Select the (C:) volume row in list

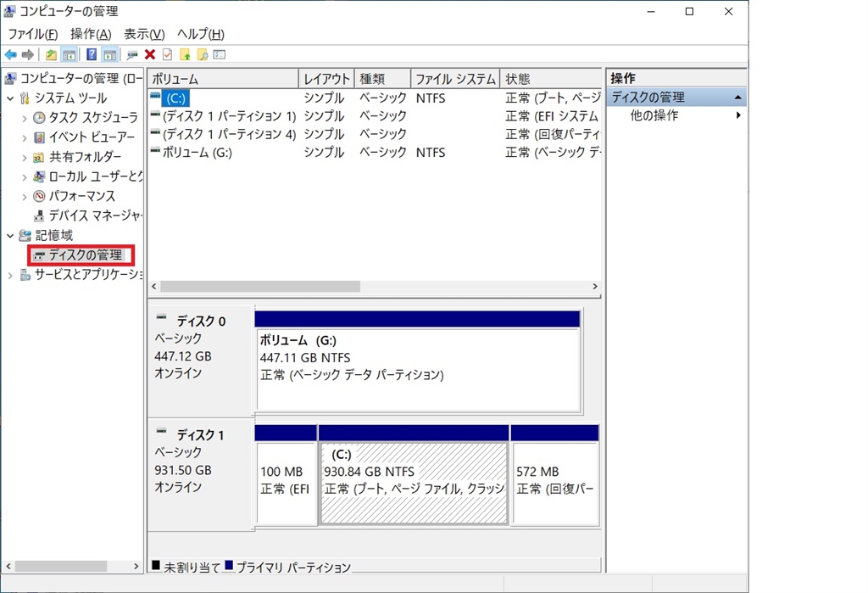pyautogui.click(x=375, y=98)
